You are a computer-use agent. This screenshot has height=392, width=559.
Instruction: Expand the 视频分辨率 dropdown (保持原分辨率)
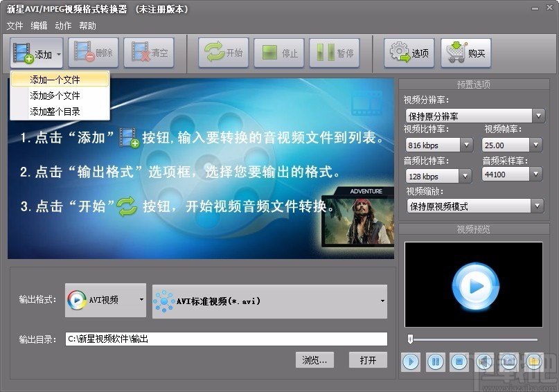coord(538,116)
